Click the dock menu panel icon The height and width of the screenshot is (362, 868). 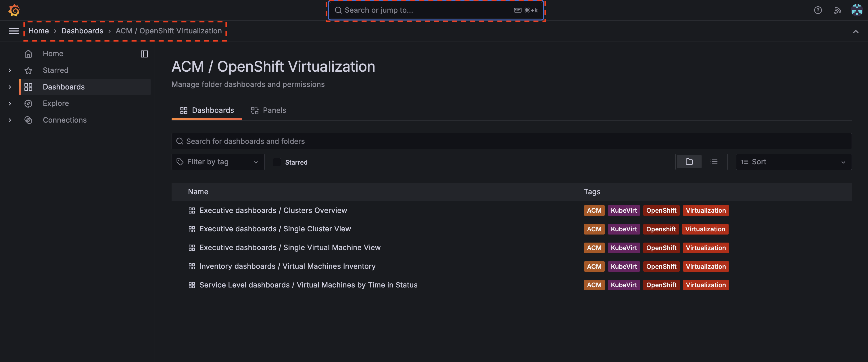pos(144,54)
